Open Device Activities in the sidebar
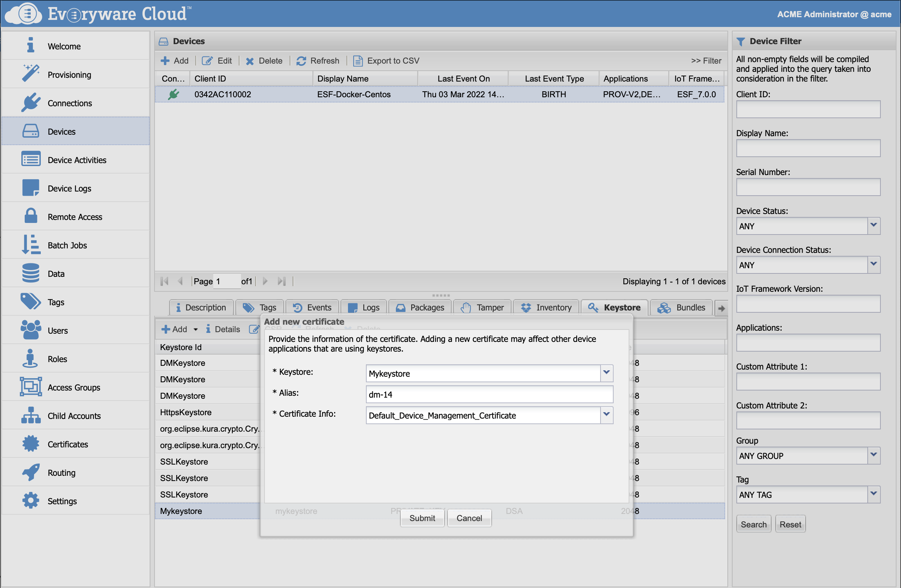901x588 pixels. pyautogui.click(x=75, y=160)
